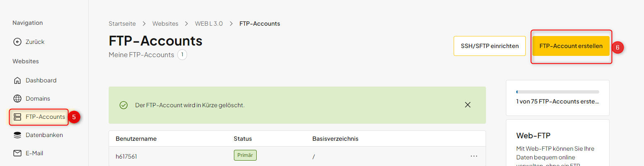Click the Domains globe icon
This screenshot has height=166, width=644.
[17, 99]
